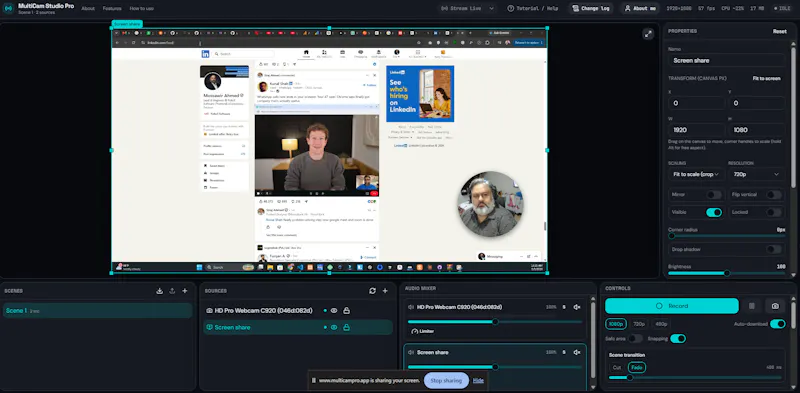Add a new scene with the plus icon
The height and width of the screenshot is (393, 800).
[185, 291]
